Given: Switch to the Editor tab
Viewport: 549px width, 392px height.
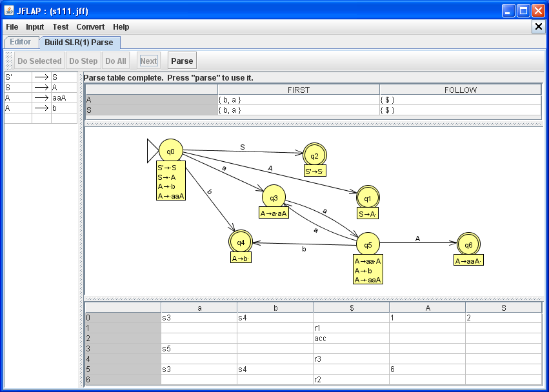Looking at the screenshot, I should (x=20, y=42).
